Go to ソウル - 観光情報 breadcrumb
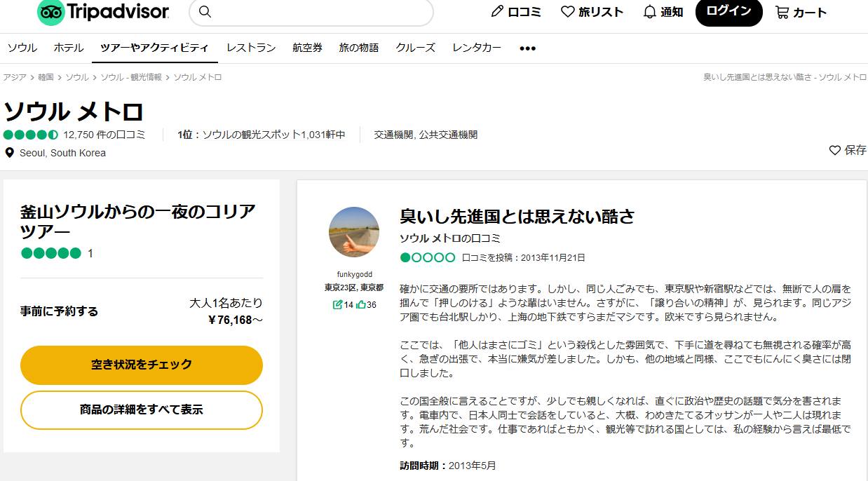 (x=131, y=77)
